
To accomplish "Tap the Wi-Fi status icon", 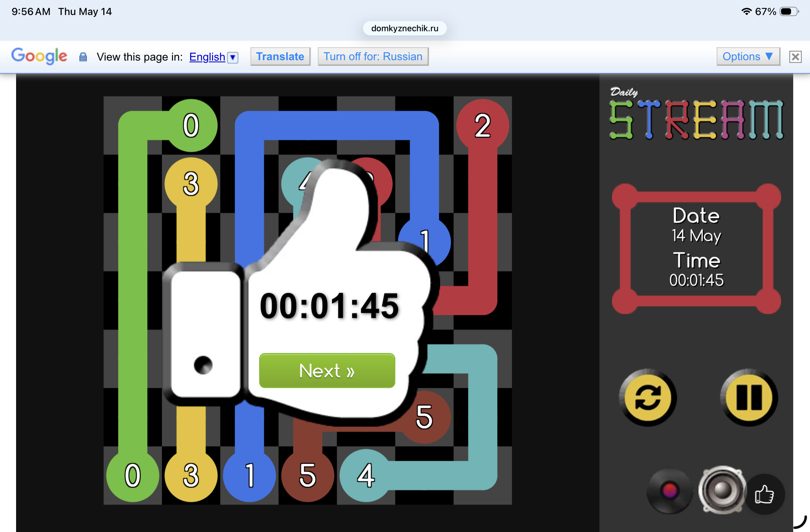I will pos(746,11).
